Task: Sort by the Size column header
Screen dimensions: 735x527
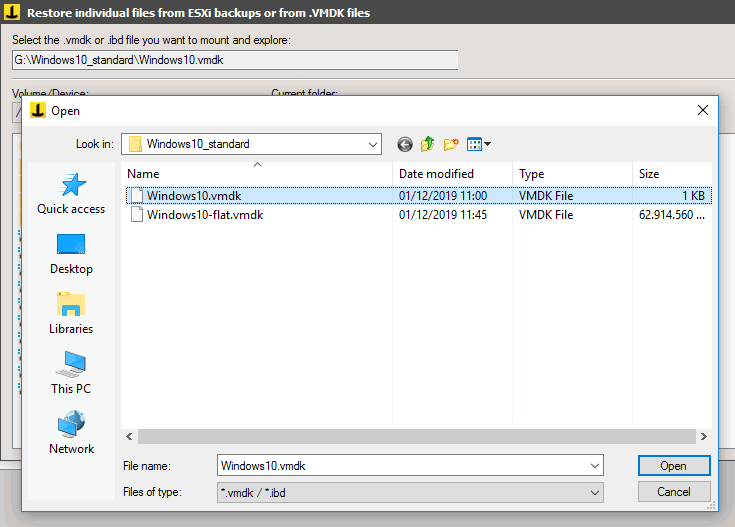Action: click(672, 174)
